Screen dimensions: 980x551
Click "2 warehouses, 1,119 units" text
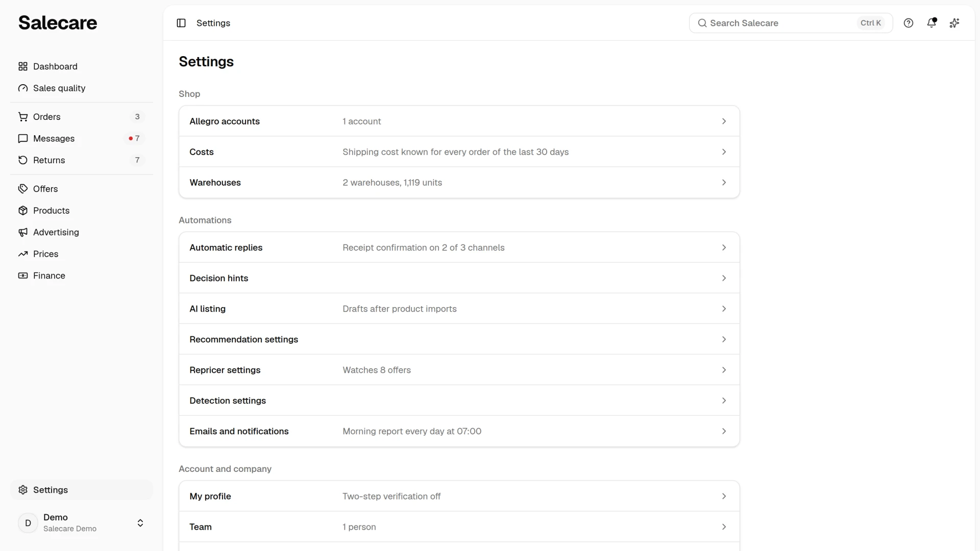pyautogui.click(x=393, y=183)
